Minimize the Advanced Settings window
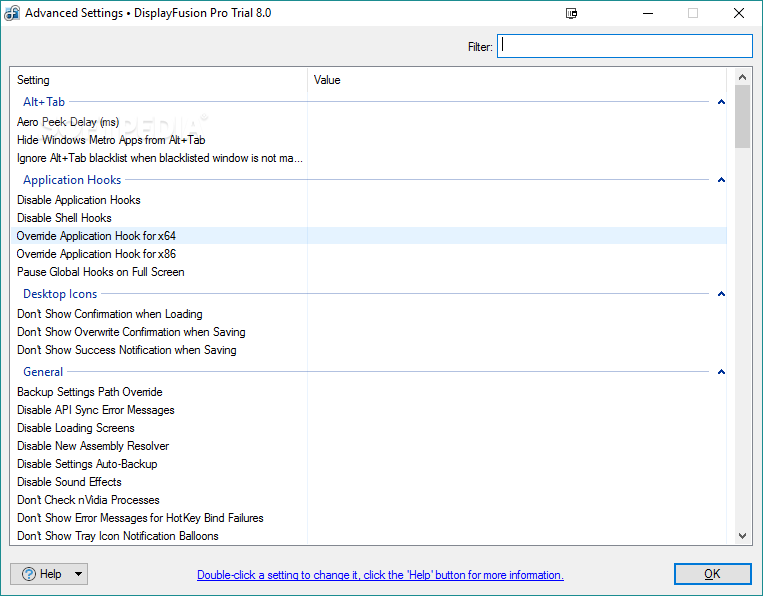Viewport: 763px width, 596px height. tap(648, 13)
